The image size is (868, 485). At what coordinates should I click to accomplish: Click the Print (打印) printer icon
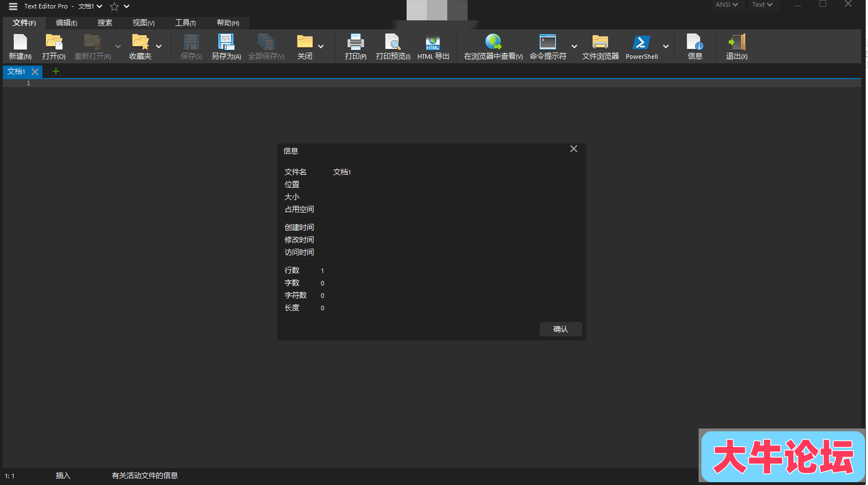[x=356, y=42]
